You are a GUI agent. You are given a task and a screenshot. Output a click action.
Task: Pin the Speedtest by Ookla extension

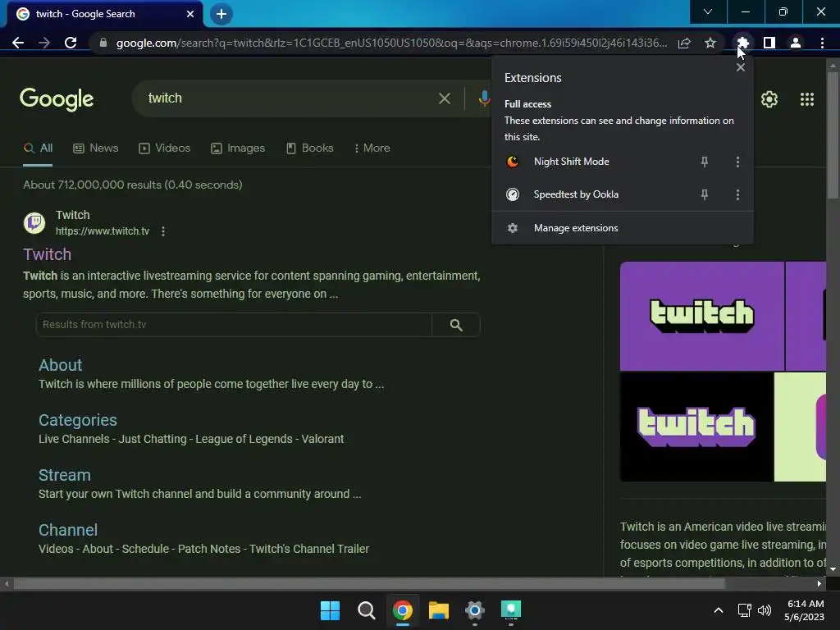705,194
